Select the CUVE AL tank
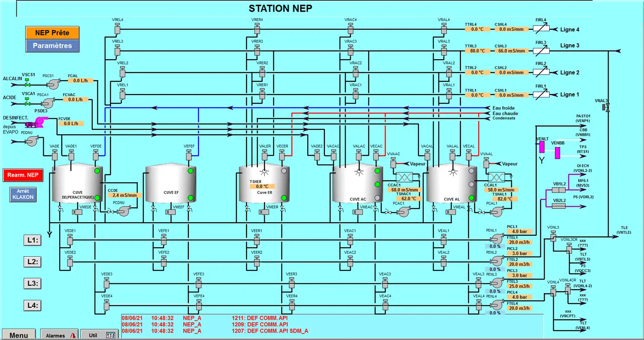The height and width of the screenshot is (340, 644). coord(452,183)
